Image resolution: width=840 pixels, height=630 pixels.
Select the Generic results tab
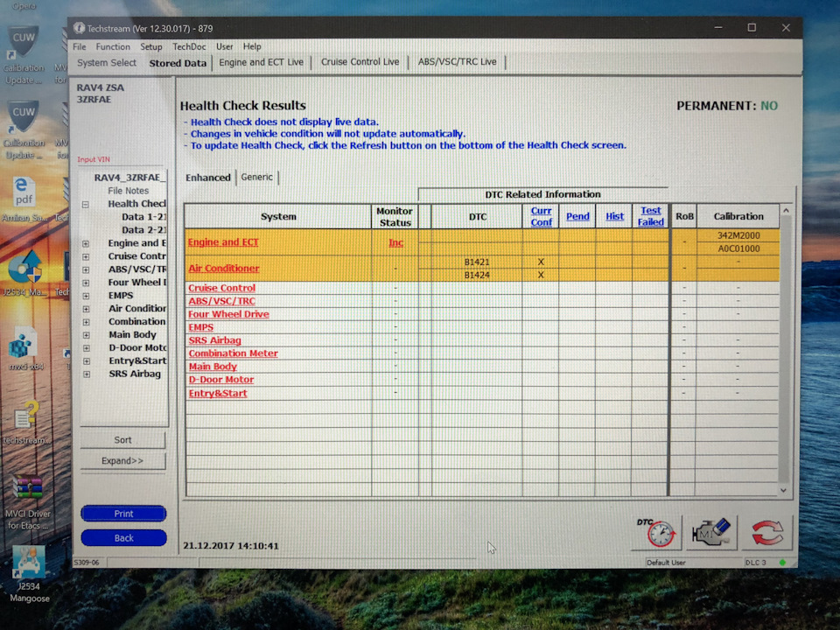[256, 177]
